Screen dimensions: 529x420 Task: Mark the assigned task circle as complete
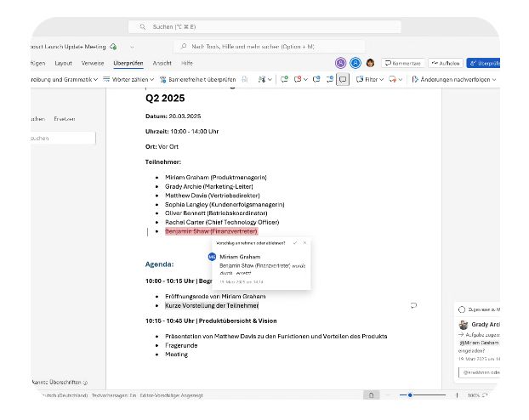462,309
